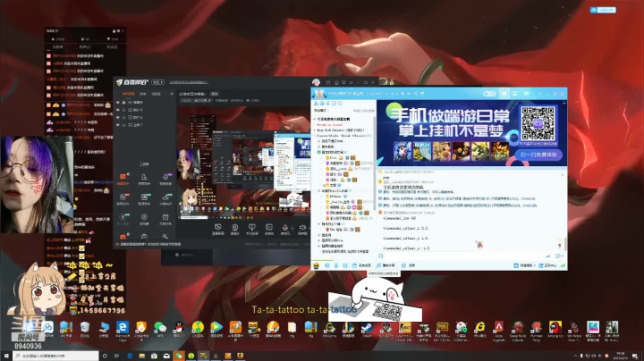Click the scan-to-try button on the YY banner
Screen dimensions: 644x361
(538, 155)
